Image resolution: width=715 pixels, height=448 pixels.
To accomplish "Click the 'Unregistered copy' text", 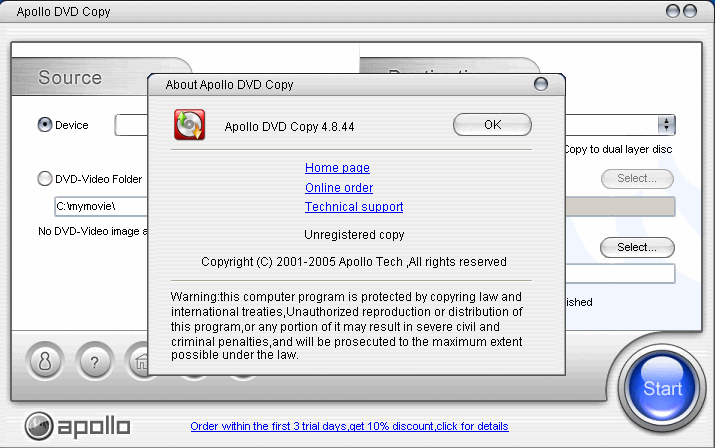I will (x=354, y=234).
